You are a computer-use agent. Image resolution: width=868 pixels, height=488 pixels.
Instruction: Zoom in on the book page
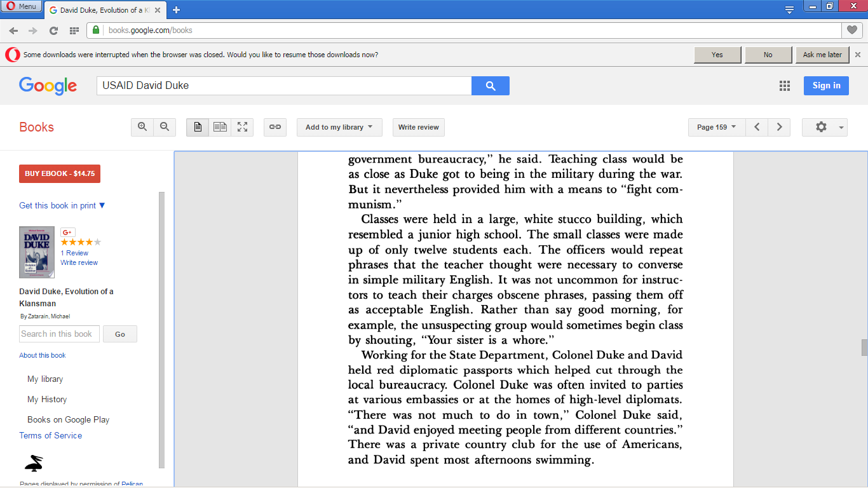142,127
